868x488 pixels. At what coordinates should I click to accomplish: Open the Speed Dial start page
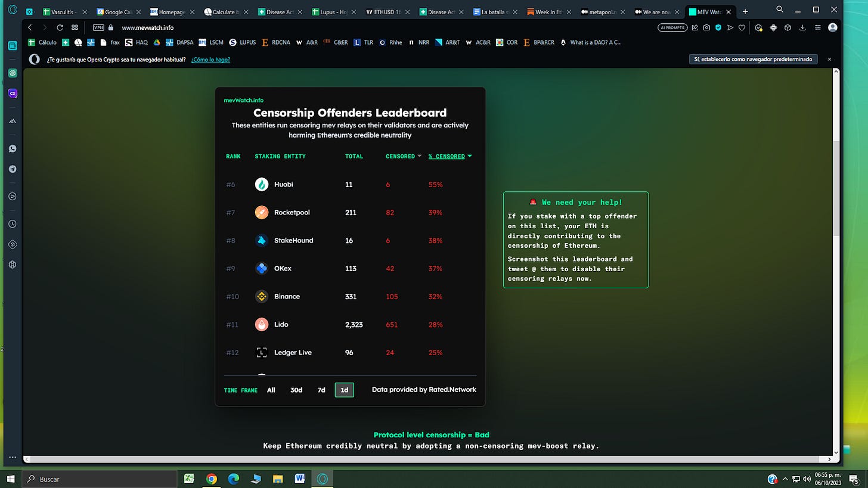coord(75,27)
